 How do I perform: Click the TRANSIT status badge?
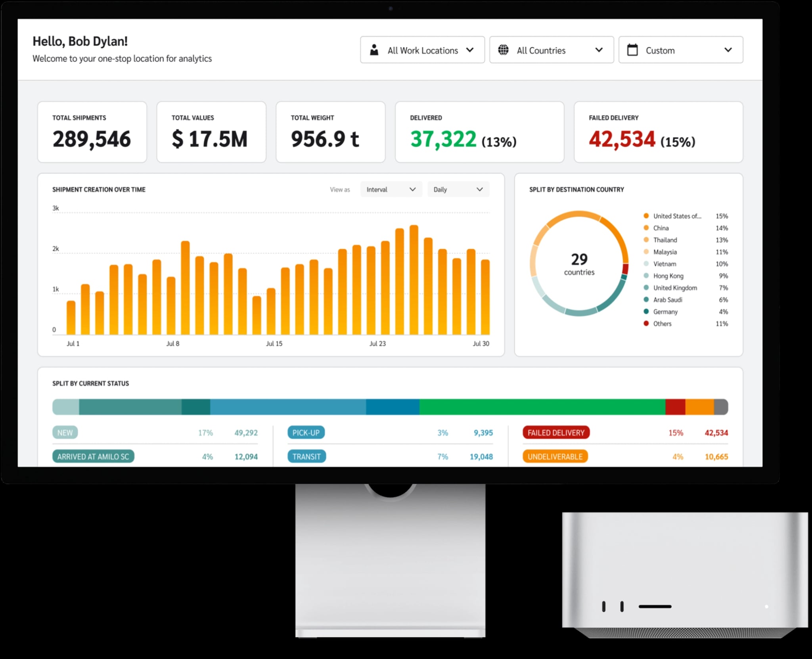tap(306, 456)
